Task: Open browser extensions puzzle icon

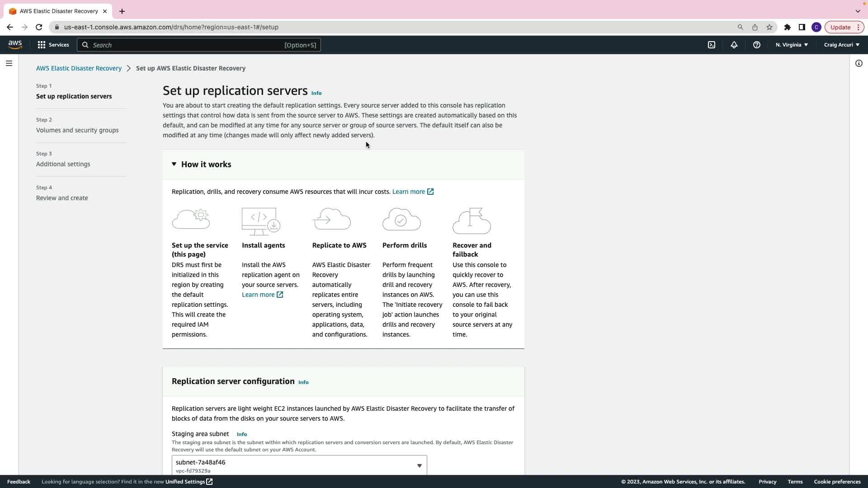Action: 787,27
